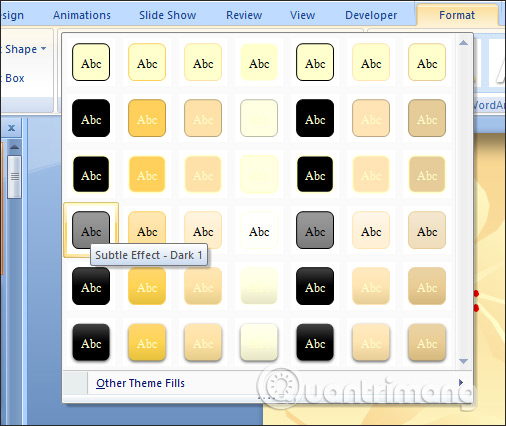Image resolution: width=506 pixels, height=426 pixels.
Task: Apply Intense Effect - Accent 4 glossy black style
Action: pos(315,342)
